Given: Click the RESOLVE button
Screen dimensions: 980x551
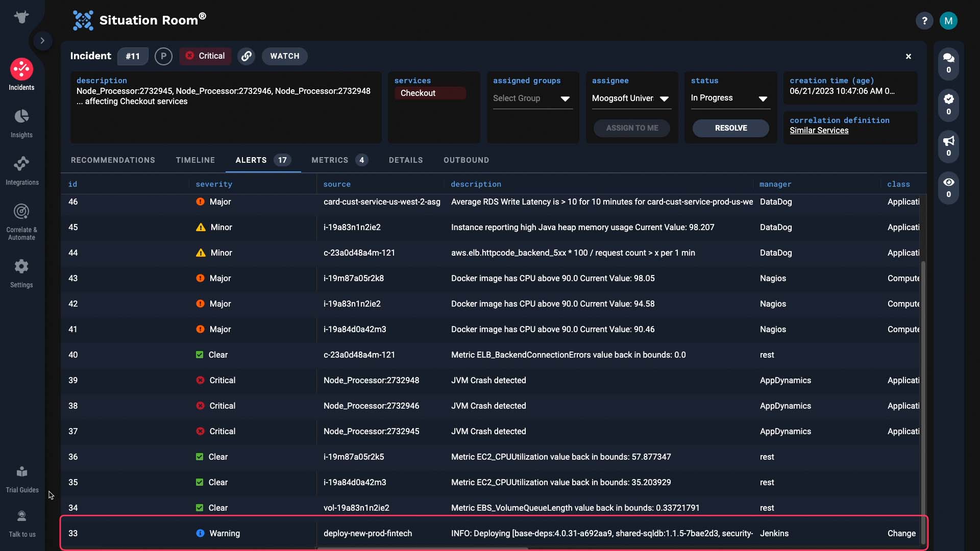Looking at the screenshot, I should click(731, 128).
